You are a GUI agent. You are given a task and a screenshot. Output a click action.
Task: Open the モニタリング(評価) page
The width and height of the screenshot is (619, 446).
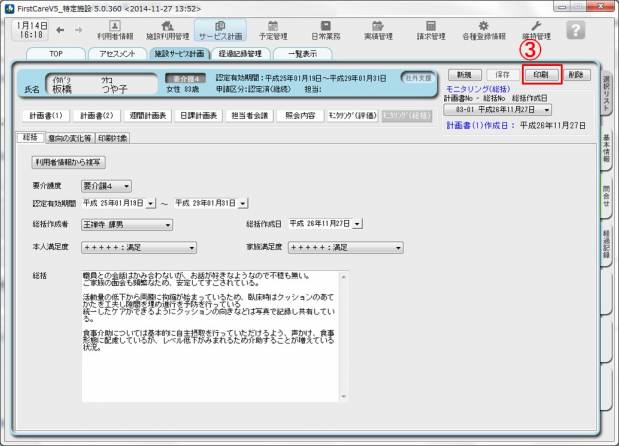[x=353, y=116]
